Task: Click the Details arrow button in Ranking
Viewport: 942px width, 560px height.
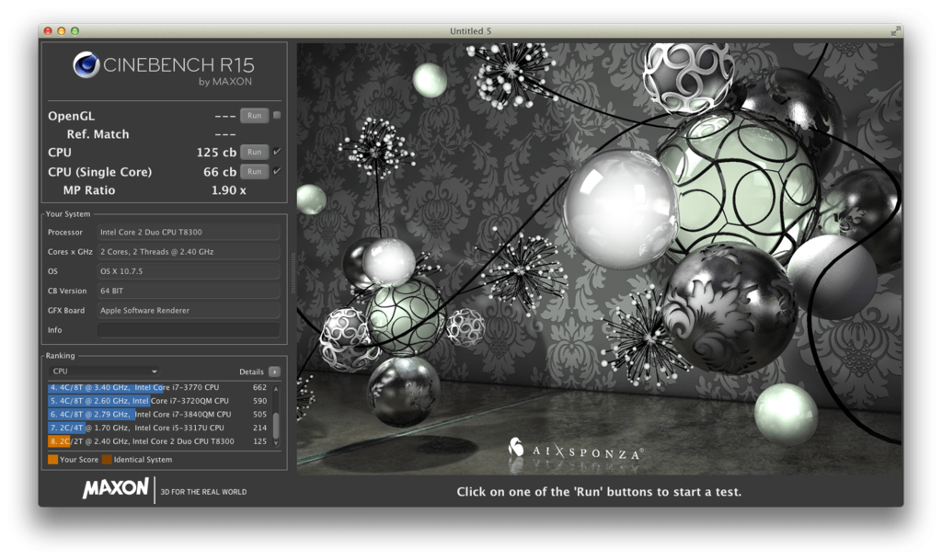Action: pyautogui.click(x=274, y=371)
